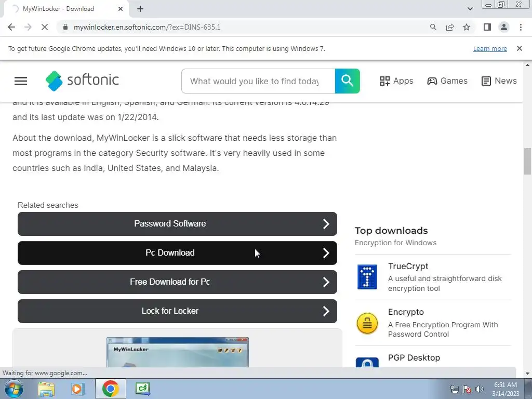Open Windows Explorer from the taskbar
The height and width of the screenshot is (399, 532).
(x=46, y=389)
